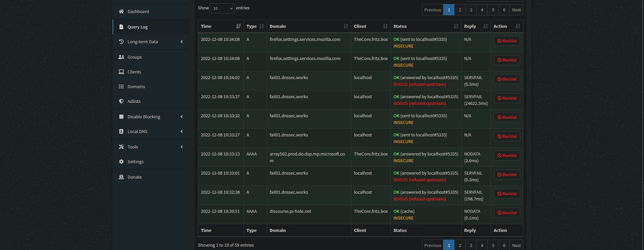Sort by Domain column sort icon
The height and width of the screenshot is (250, 644).
[x=346, y=26]
